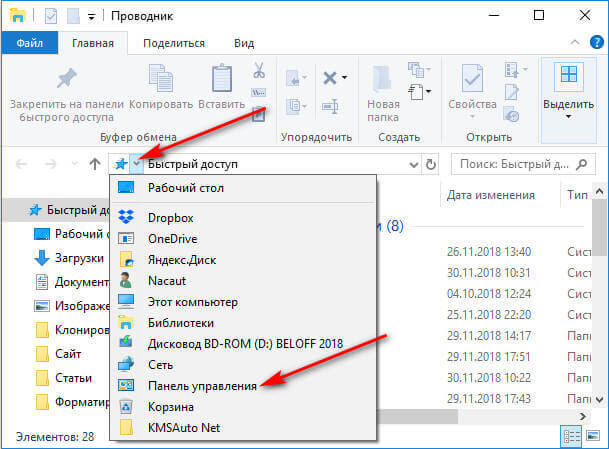Click the details view icon in status bar
Viewport: 609px width, 449px height.
571,437
